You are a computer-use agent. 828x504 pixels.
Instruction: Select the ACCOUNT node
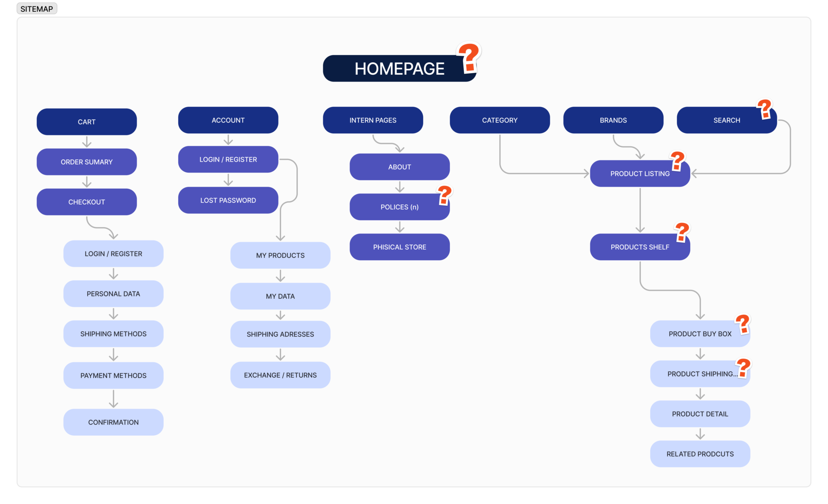tap(228, 120)
